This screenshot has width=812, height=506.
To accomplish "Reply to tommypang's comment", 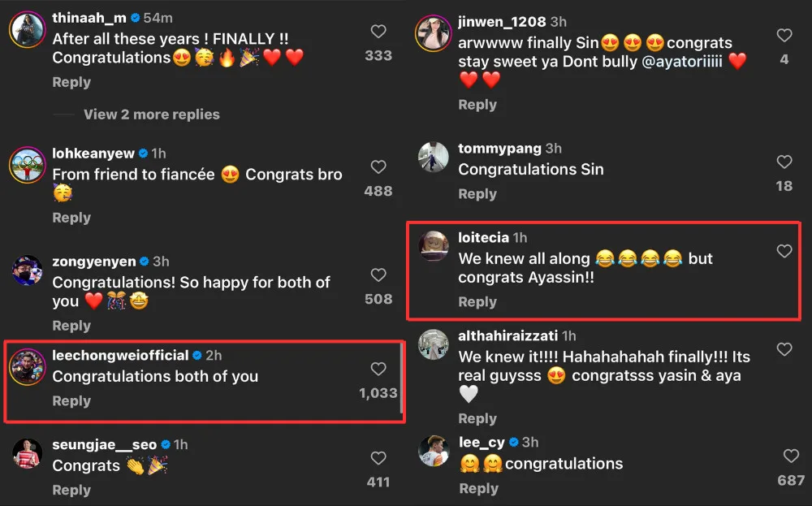I will [x=477, y=194].
